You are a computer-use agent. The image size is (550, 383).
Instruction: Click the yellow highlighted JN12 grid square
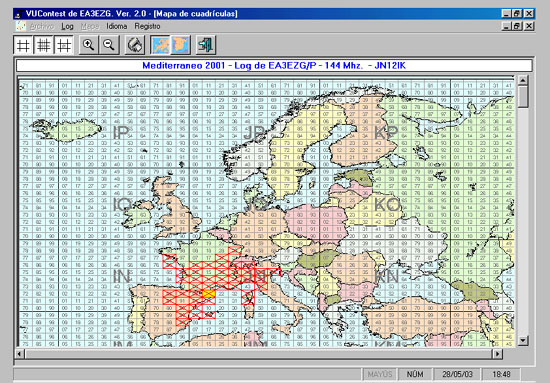point(209,294)
